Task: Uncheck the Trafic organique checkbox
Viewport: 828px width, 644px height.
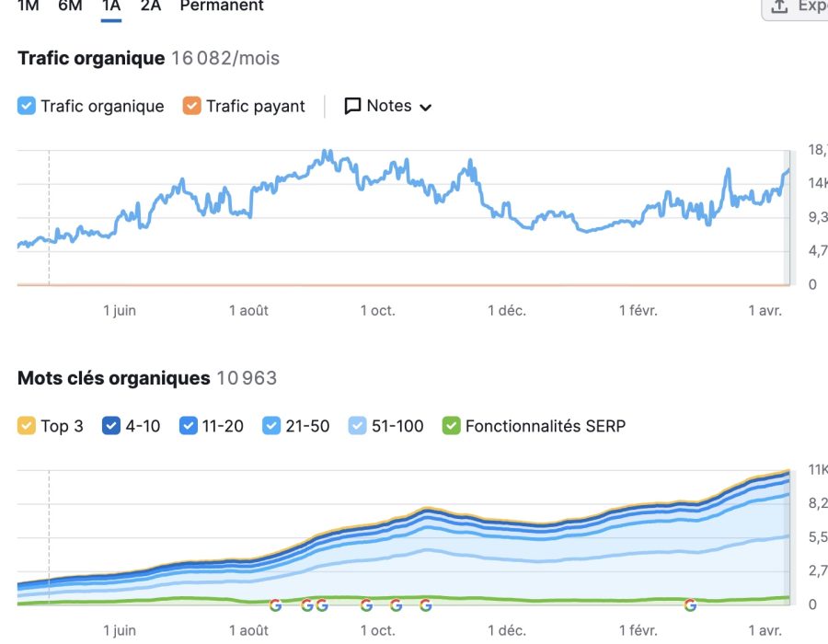Action: [27, 106]
